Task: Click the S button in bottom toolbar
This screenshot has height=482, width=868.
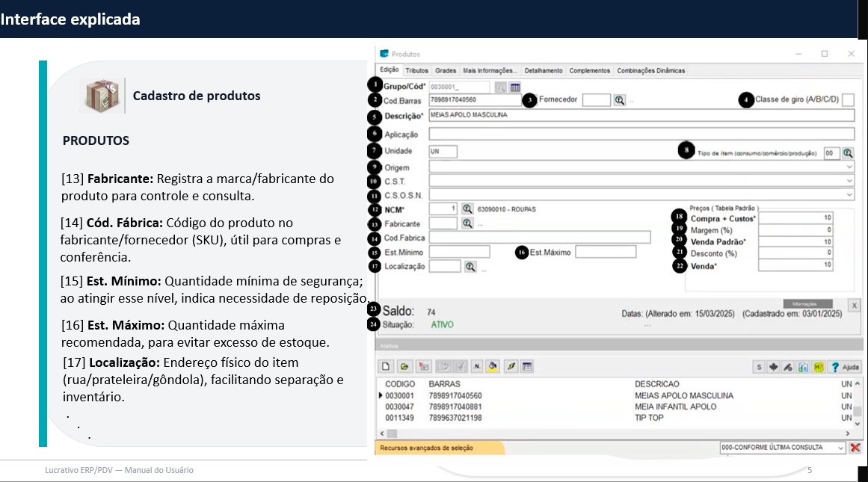Action: click(759, 367)
